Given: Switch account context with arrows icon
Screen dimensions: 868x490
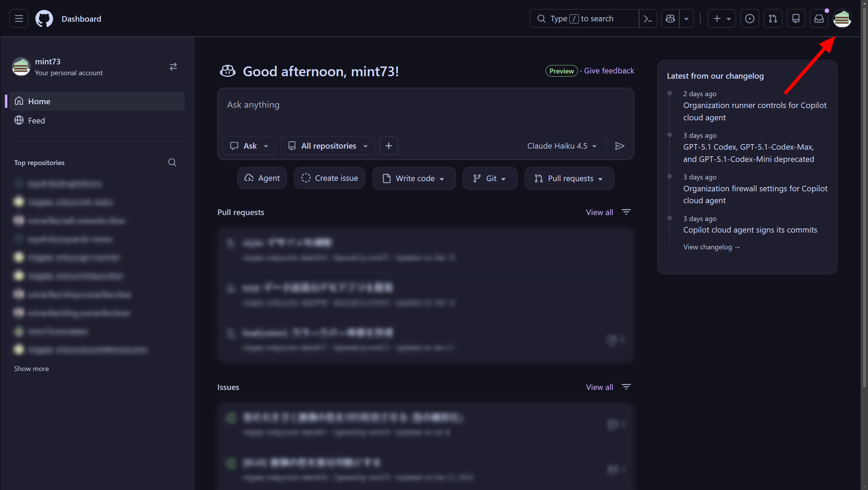Looking at the screenshot, I should click(x=173, y=66).
